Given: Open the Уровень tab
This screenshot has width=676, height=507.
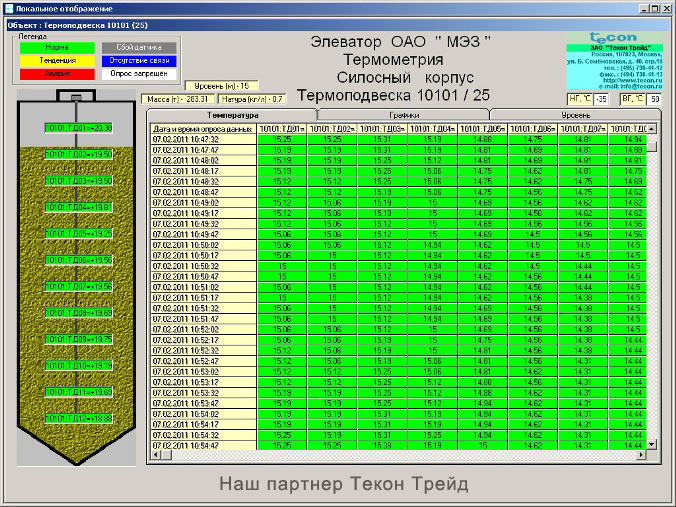Looking at the screenshot, I should pos(576,115).
